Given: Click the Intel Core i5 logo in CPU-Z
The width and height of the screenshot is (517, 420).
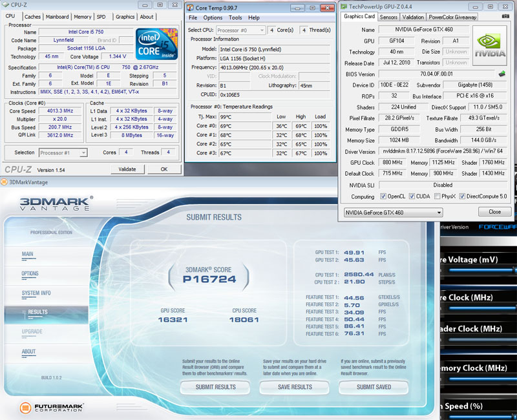Looking at the screenshot, I should click(x=156, y=44).
